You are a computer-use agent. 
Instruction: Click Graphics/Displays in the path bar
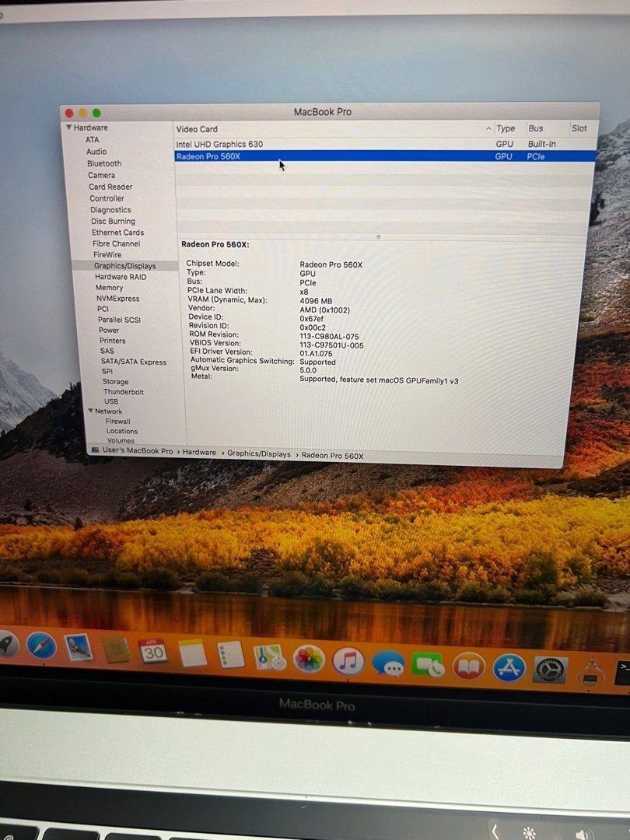[x=259, y=453]
